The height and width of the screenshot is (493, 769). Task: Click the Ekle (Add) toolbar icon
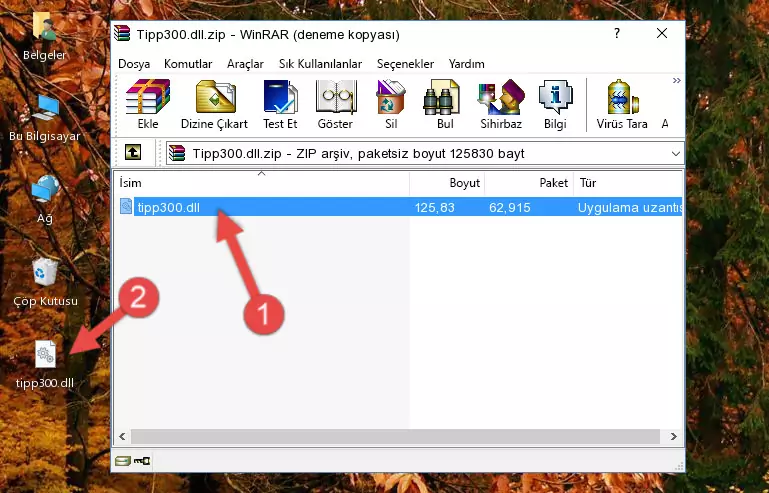point(148,104)
